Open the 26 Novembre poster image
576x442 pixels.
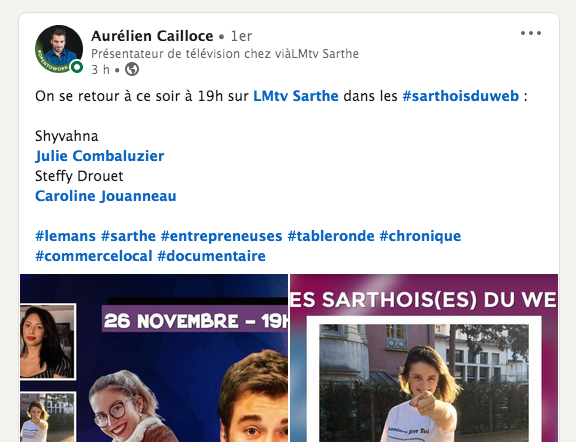[x=154, y=358]
